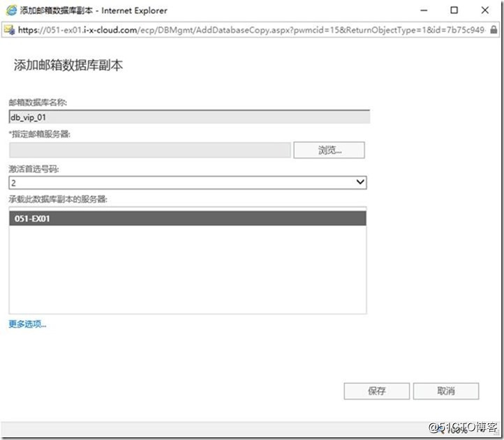Maximize the Internet Explorer window
The height and width of the screenshot is (440, 504).
tap(454, 10)
